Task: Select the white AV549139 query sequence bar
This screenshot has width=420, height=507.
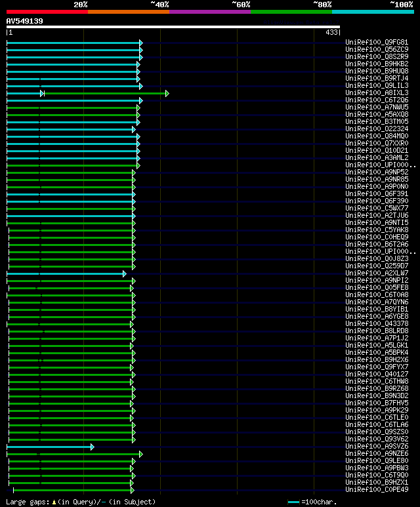Action: 173,27
